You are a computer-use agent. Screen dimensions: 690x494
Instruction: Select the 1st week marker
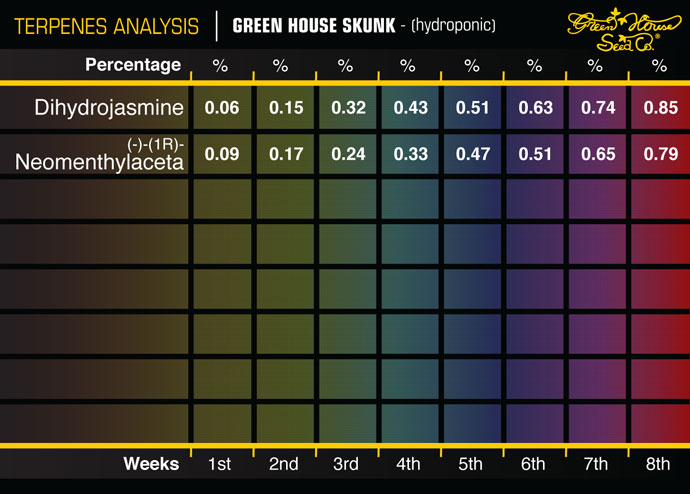(222, 464)
